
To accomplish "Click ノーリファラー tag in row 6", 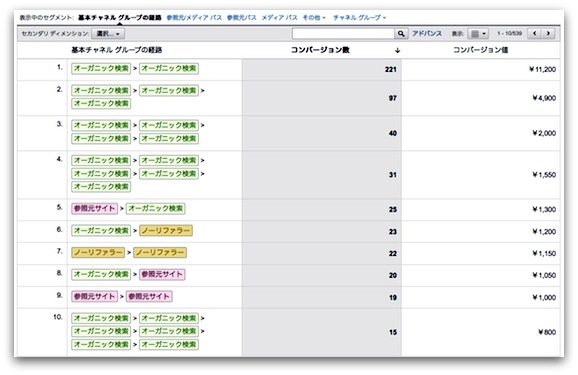I will click(x=166, y=230).
